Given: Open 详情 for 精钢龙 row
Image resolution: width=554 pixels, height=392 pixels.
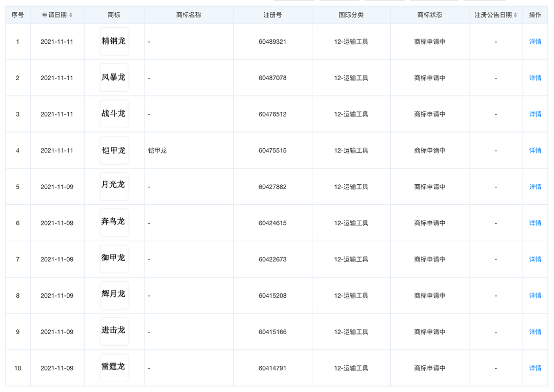Looking at the screenshot, I should (x=535, y=42).
